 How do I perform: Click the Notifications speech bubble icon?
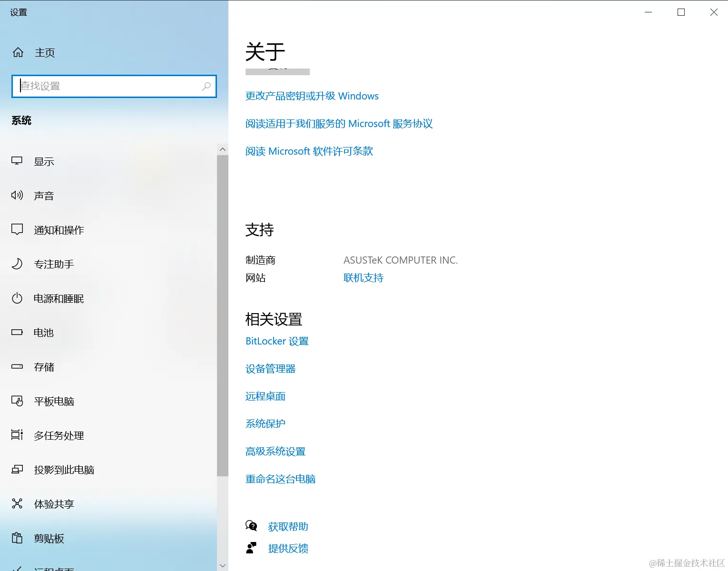pyautogui.click(x=17, y=230)
